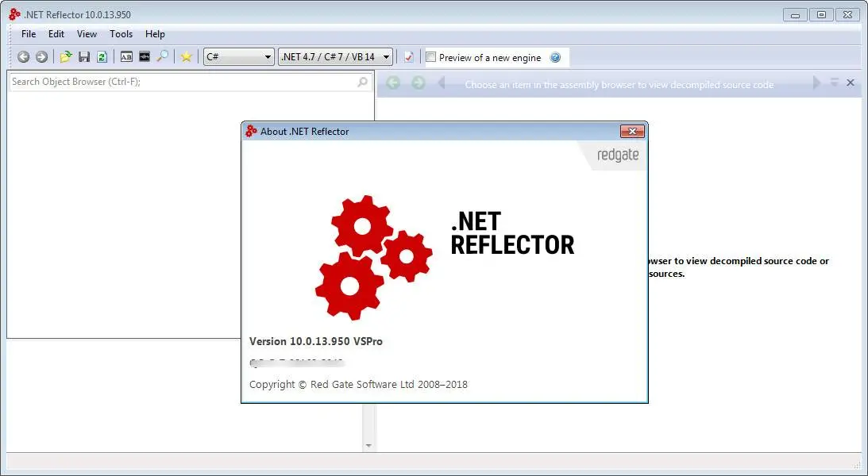Maximize the .NET Reflector main window
This screenshot has height=476, width=868.
[821, 15]
